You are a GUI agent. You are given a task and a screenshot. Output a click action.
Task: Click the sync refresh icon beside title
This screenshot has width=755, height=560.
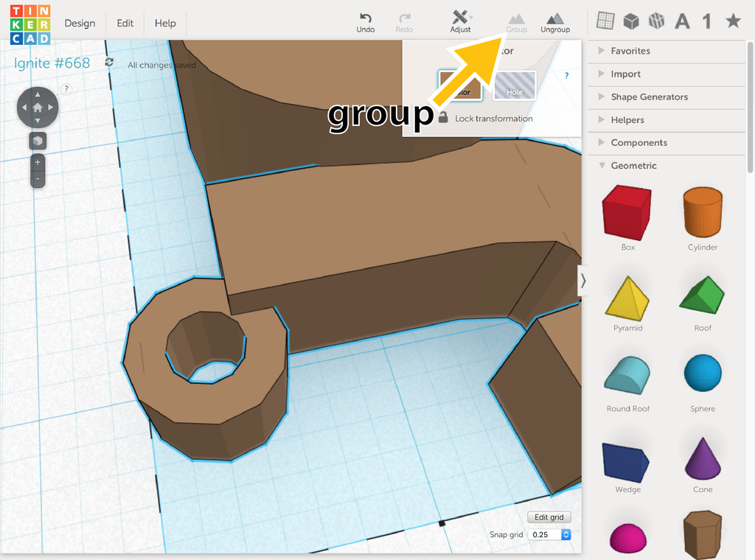(109, 62)
